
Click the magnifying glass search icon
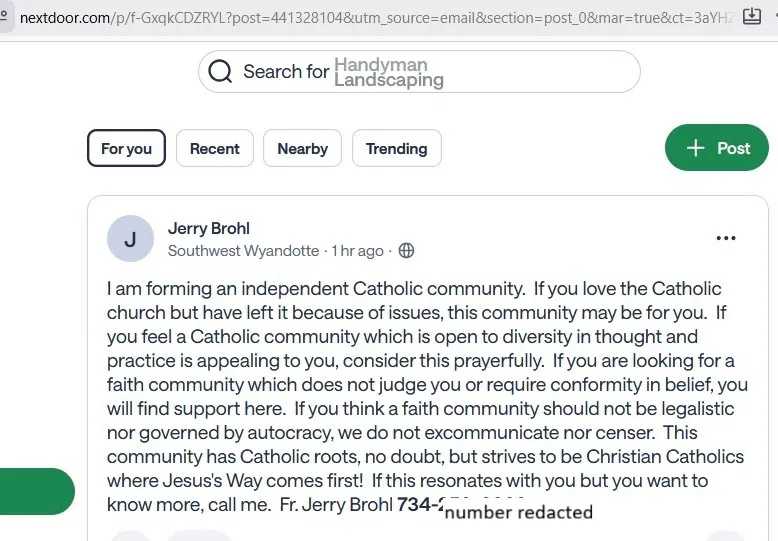(x=221, y=72)
